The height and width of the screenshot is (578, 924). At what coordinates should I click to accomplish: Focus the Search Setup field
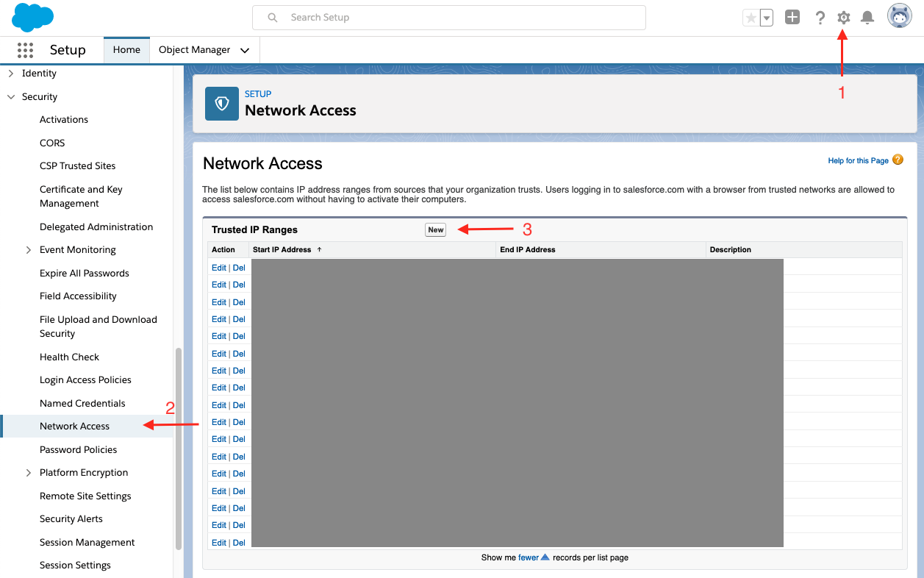pyautogui.click(x=449, y=18)
